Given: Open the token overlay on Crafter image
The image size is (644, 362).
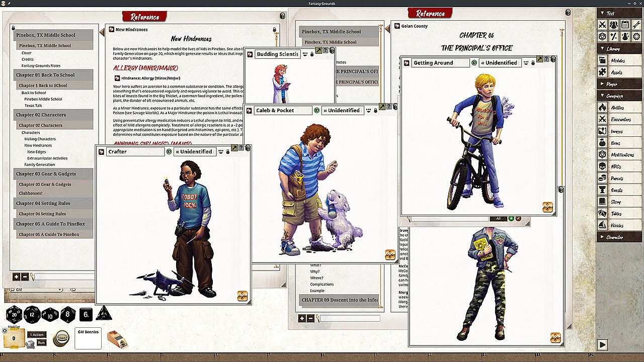Looking at the screenshot, I should pyautogui.click(x=243, y=296).
